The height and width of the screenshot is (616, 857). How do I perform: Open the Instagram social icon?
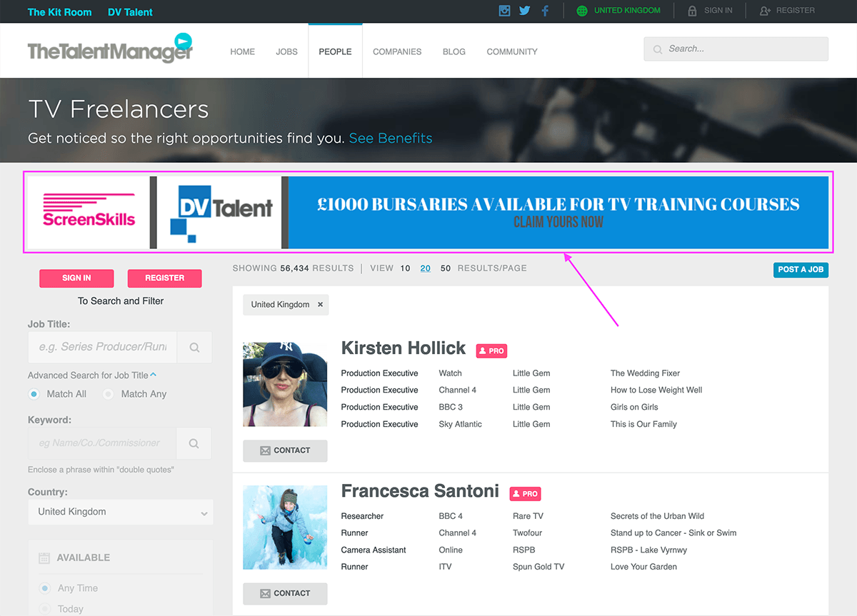pos(505,11)
